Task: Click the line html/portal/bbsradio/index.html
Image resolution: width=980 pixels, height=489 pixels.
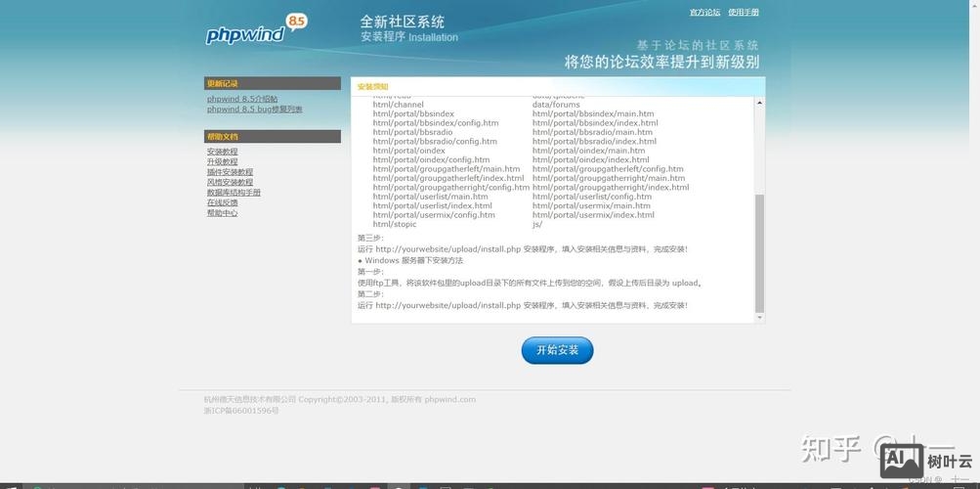Action: coord(594,142)
